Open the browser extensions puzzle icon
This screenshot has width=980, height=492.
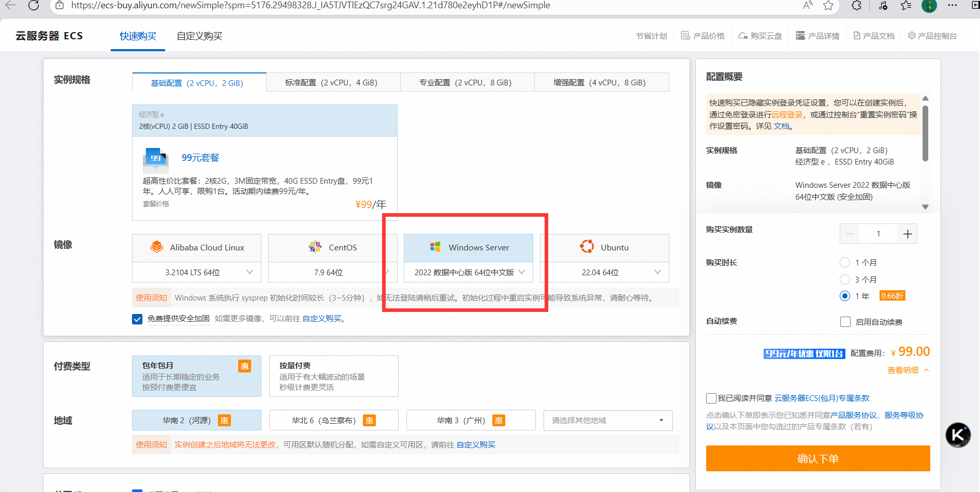pos(856,5)
